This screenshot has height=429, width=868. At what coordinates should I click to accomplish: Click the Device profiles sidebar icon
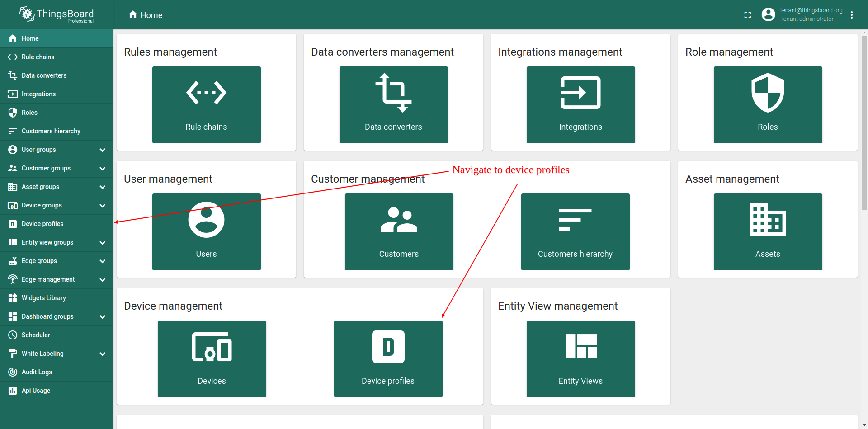click(x=13, y=224)
